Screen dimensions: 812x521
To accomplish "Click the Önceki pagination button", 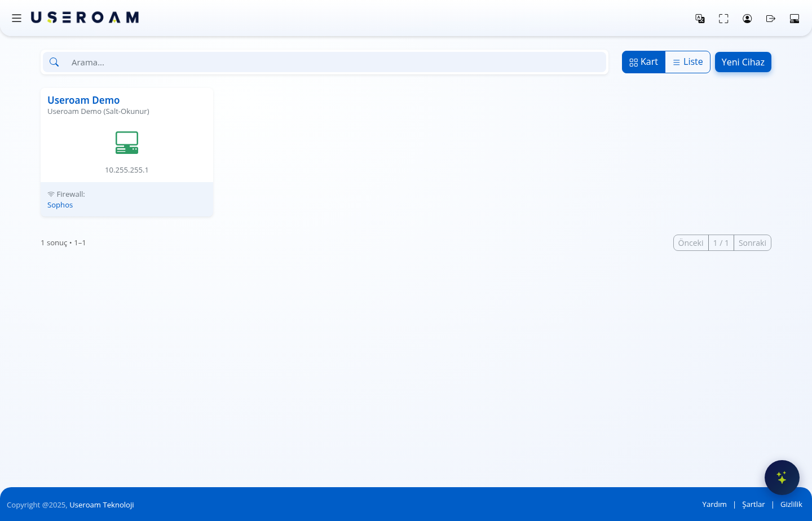I will coord(691,243).
